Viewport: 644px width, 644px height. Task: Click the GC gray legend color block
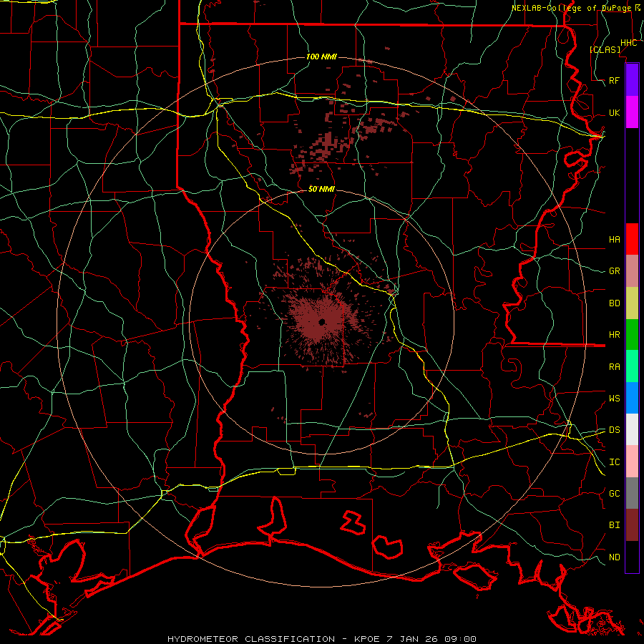[x=632, y=493]
